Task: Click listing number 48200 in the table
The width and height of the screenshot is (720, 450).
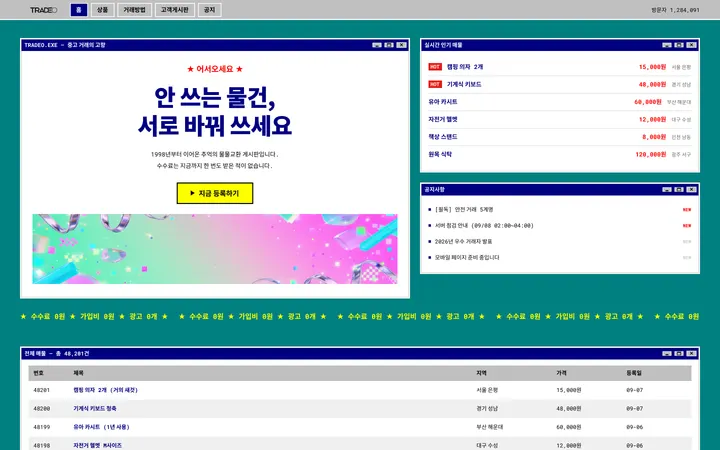Action: pyautogui.click(x=42, y=409)
